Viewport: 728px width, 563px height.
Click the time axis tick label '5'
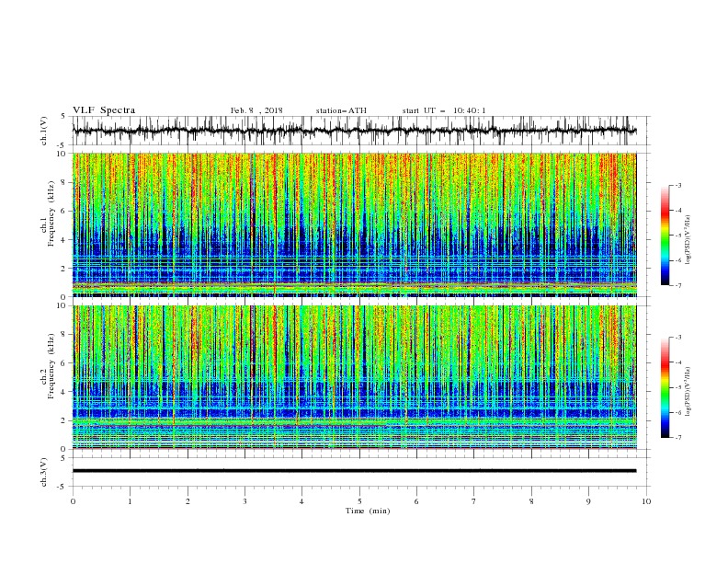click(359, 501)
